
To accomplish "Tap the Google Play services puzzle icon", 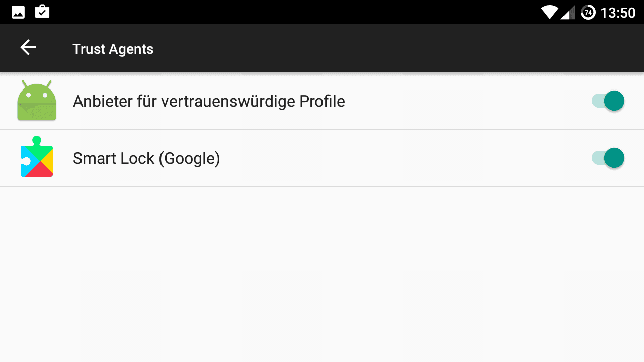I will click(x=37, y=157).
